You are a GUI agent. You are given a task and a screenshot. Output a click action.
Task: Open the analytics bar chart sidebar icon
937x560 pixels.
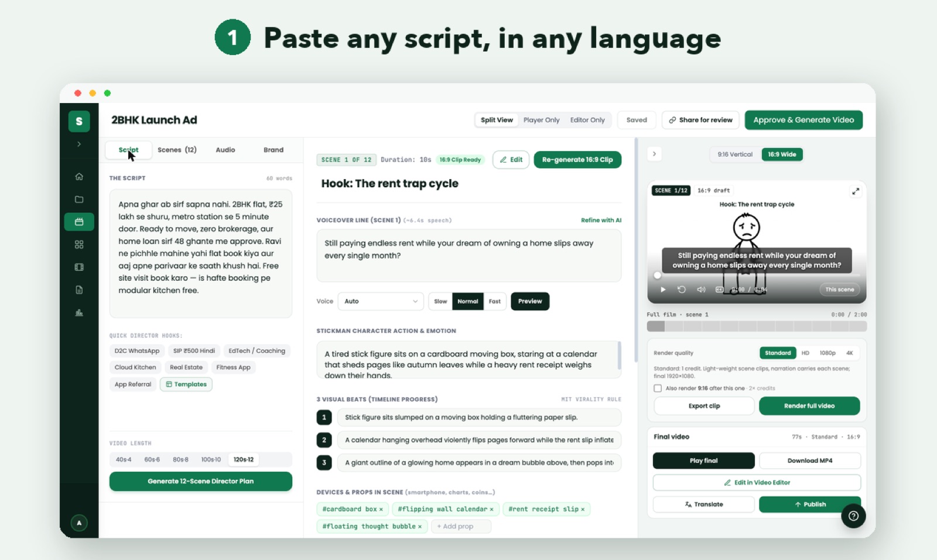click(79, 312)
